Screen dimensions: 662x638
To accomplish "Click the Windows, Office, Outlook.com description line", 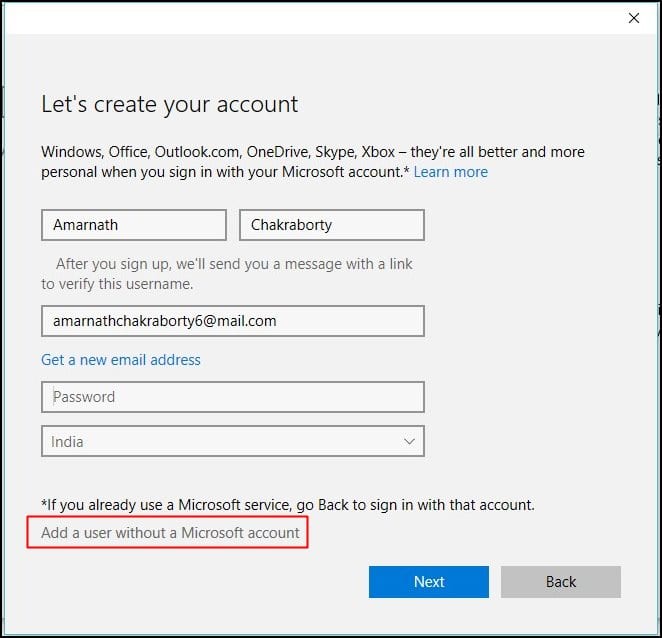I will coord(312,152).
